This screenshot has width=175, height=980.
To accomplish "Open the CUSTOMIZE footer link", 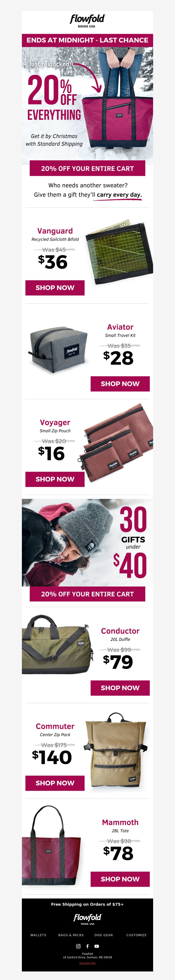I will pyautogui.click(x=136, y=935).
